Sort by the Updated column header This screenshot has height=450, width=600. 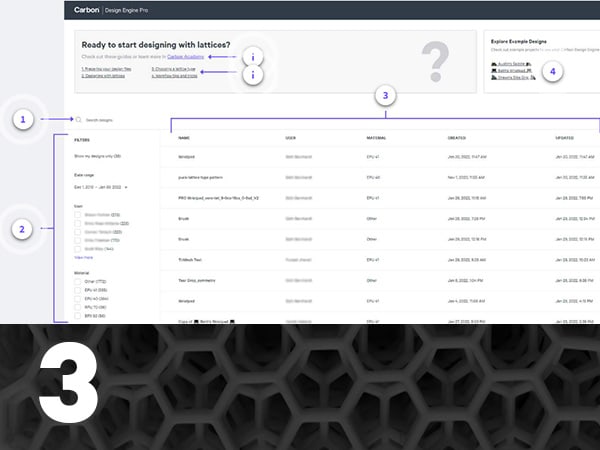[567, 139]
